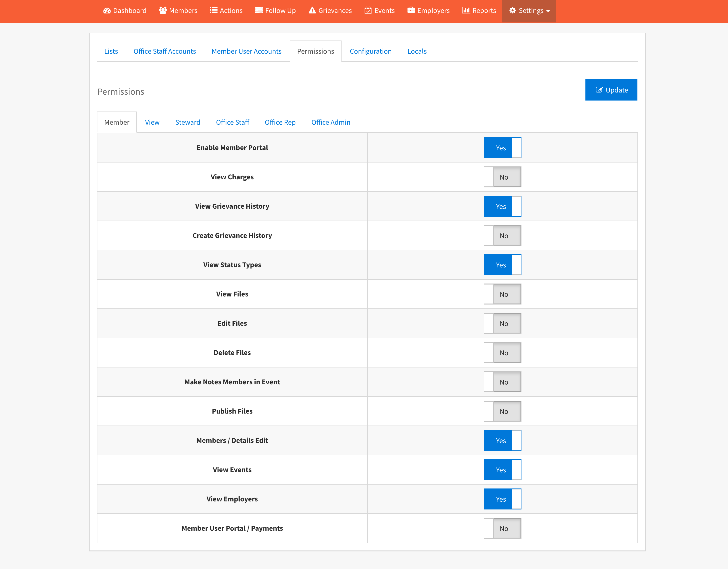Toggle the Enable Member Portal switch
Viewport: 728px width, 569px height.
coord(502,148)
